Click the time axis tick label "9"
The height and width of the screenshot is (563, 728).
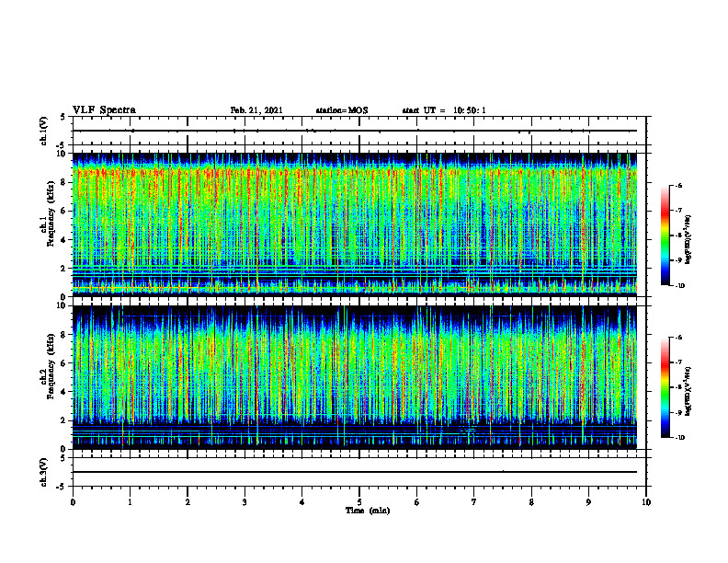(x=588, y=502)
